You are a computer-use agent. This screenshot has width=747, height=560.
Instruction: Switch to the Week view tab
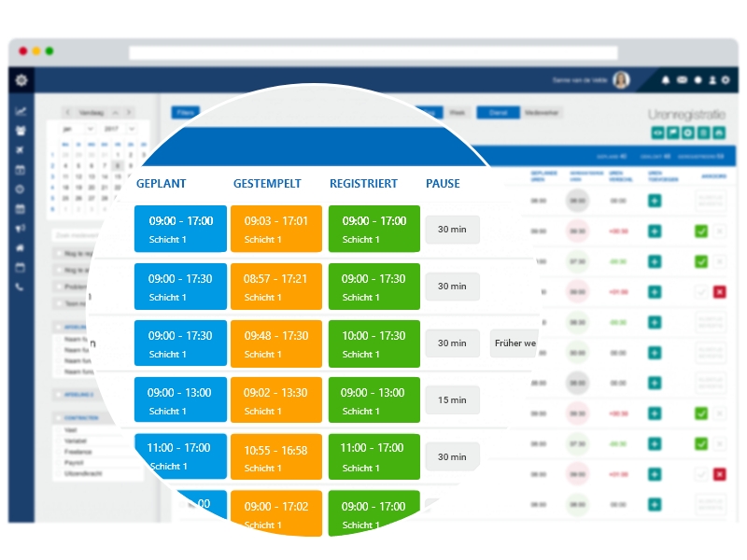tap(457, 113)
